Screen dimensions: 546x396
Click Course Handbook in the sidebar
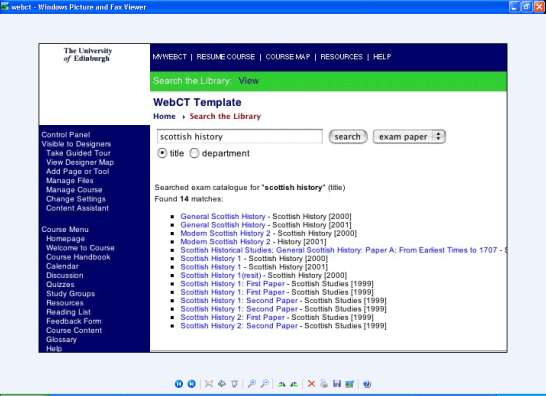(x=78, y=257)
